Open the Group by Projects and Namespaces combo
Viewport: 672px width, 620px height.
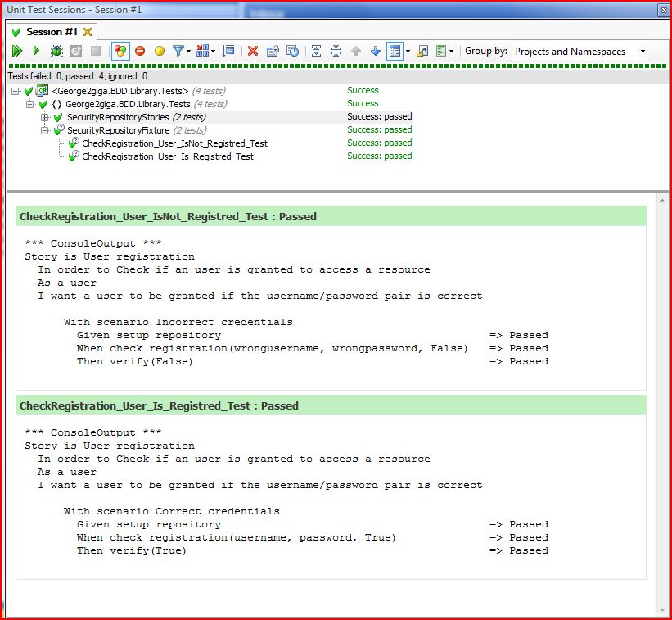(580, 52)
